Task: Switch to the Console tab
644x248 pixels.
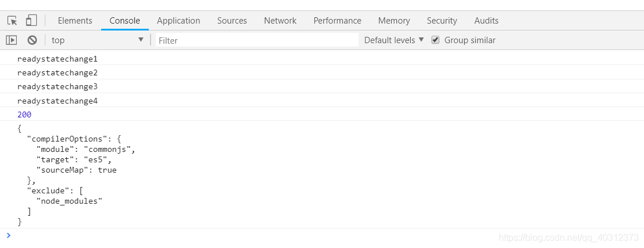Action: pyautogui.click(x=125, y=21)
